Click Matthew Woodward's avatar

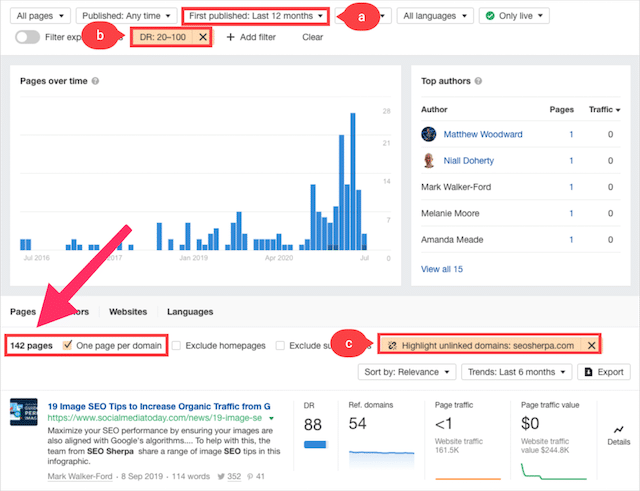coord(429,134)
